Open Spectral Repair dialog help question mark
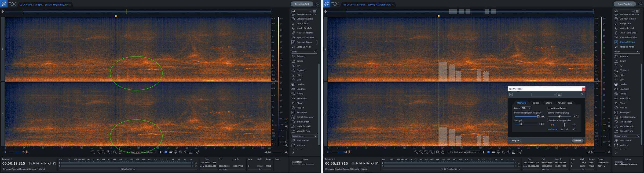 [582, 95]
